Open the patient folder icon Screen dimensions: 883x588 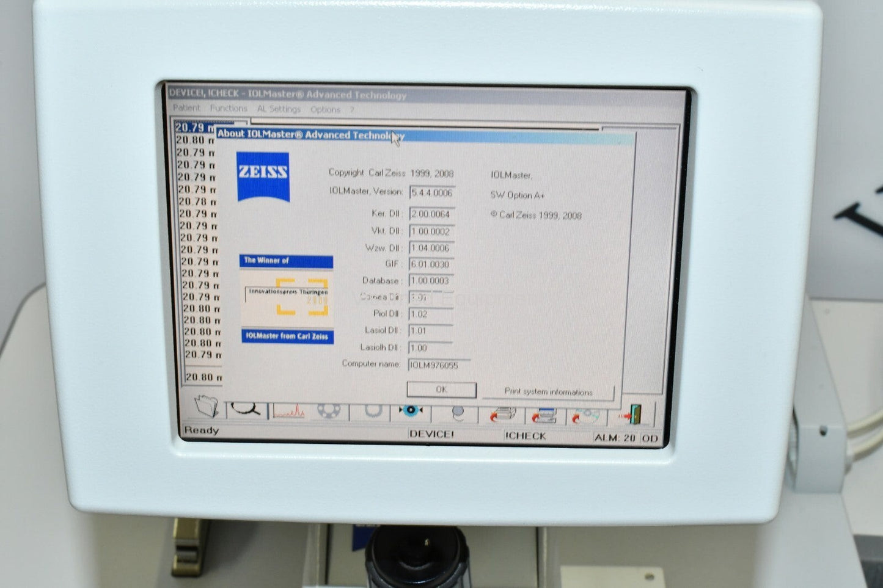click(206, 407)
